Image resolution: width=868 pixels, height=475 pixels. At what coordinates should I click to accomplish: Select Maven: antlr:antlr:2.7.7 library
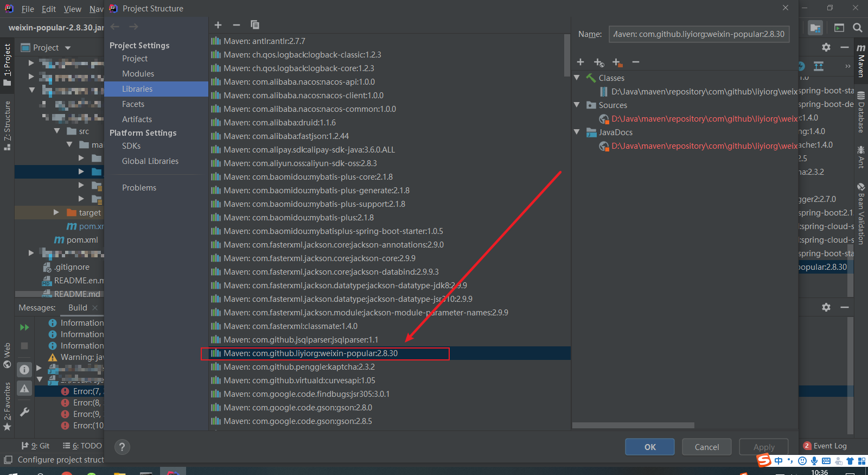390,41
